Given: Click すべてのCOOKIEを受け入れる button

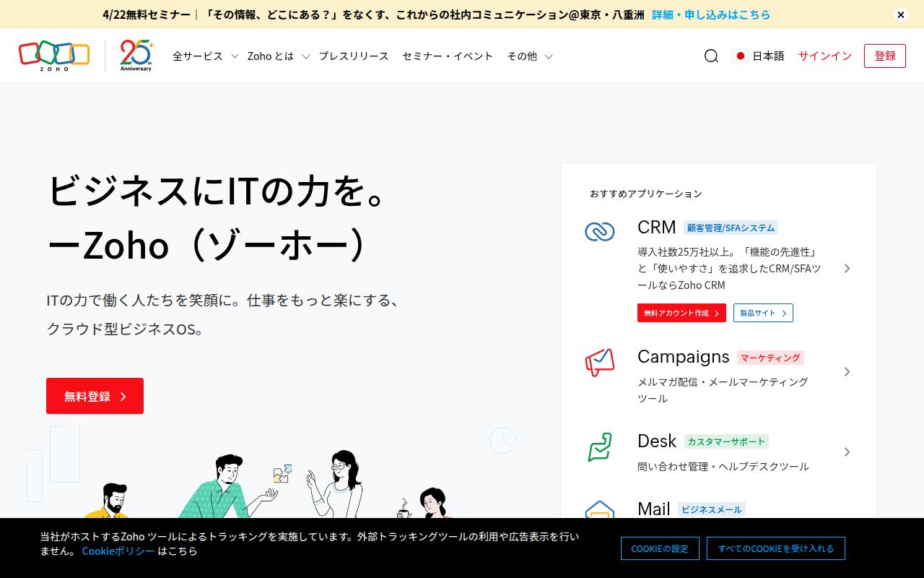Looking at the screenshot, I should [776, 548].
